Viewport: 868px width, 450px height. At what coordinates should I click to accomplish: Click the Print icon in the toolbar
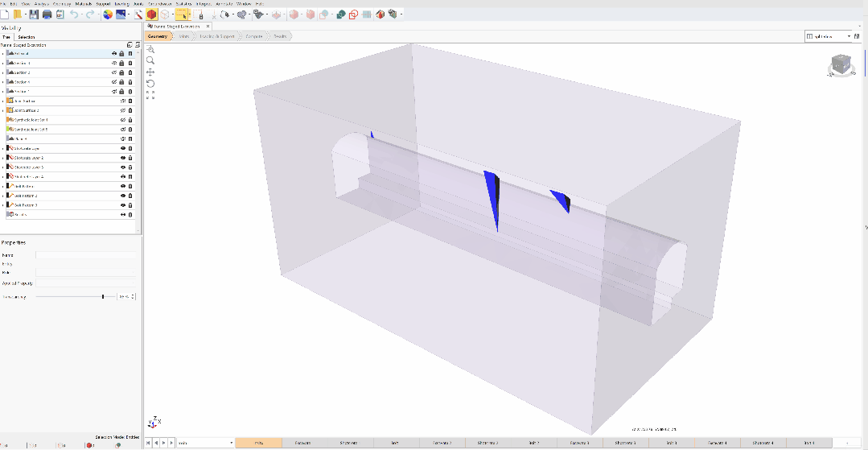pos(47,14)
